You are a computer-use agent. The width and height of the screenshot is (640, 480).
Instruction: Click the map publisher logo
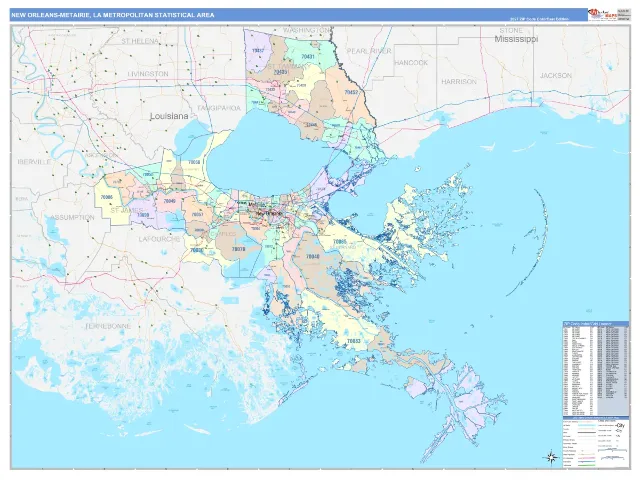pos(602,14)
